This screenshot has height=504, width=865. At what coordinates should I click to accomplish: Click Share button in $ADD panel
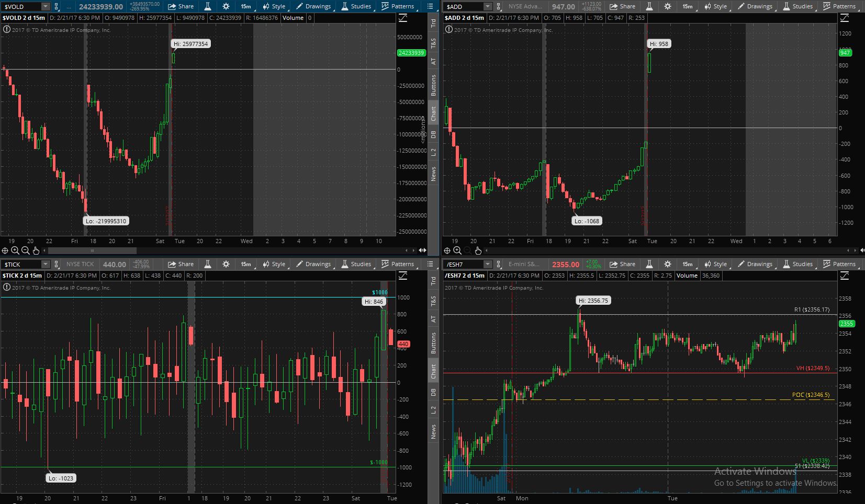click(622, 6)
